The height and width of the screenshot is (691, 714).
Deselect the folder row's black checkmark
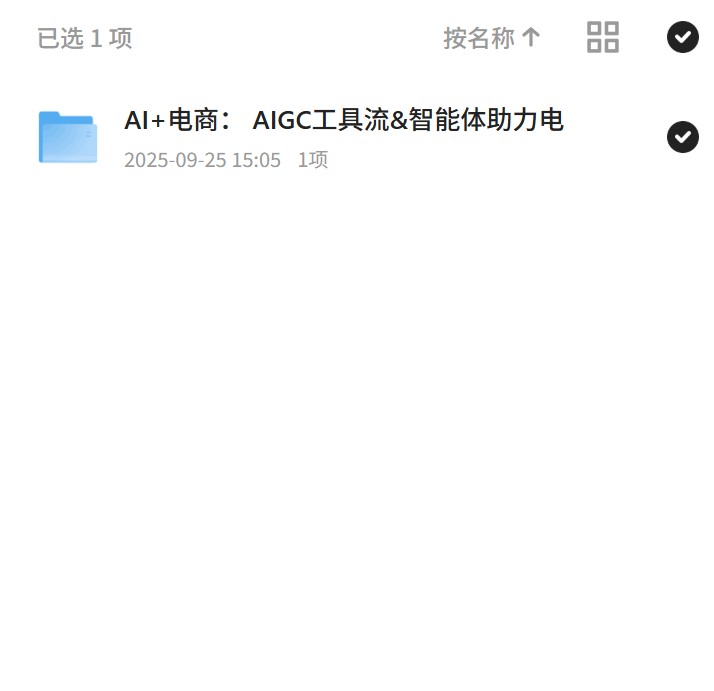coord(683,137)
